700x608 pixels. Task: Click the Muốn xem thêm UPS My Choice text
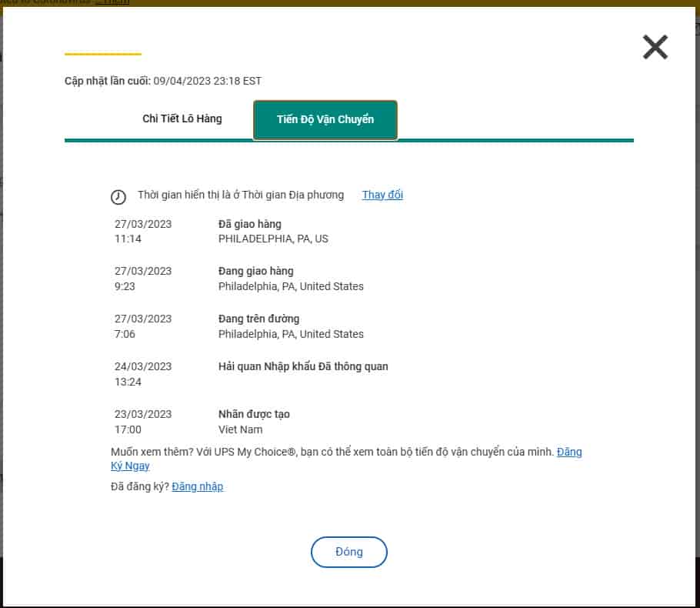coord(332,452)
